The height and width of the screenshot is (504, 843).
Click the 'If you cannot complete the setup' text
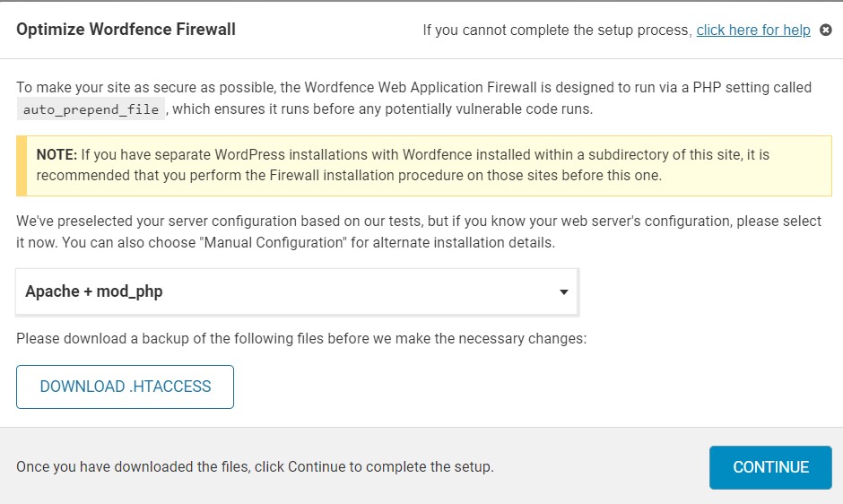557,30
